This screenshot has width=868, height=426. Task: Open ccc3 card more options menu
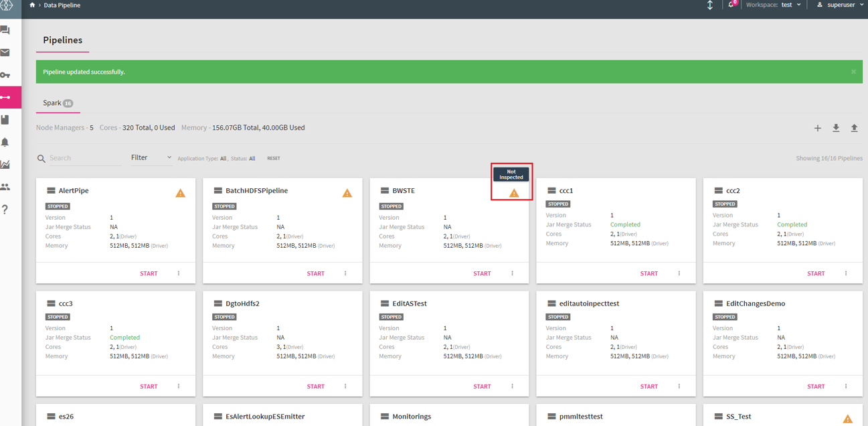pos(179,386)
